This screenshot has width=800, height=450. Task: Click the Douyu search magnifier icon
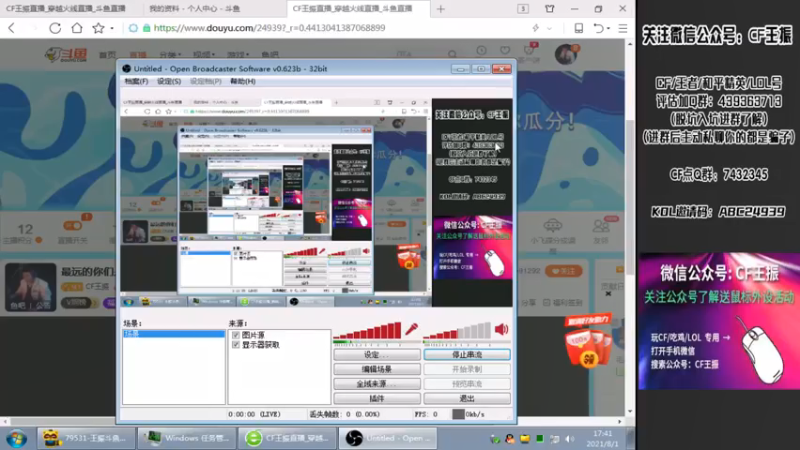453,54
